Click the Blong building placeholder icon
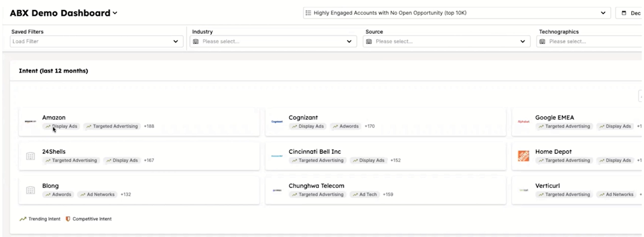 [x=30, y=190]
